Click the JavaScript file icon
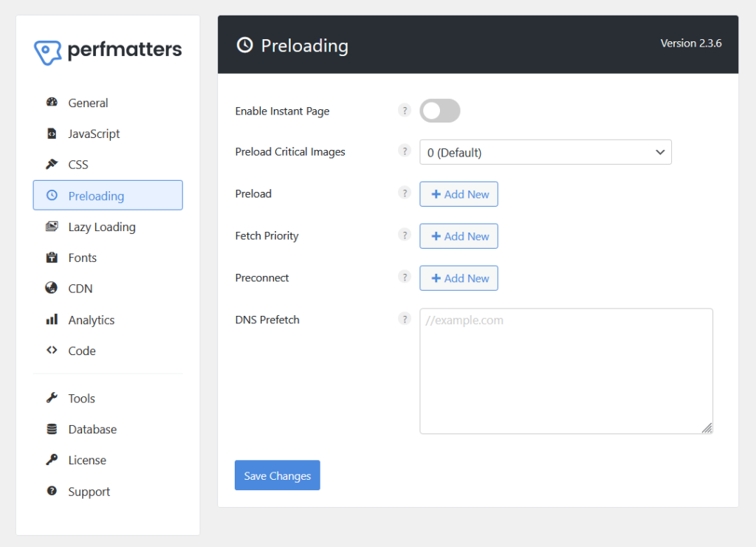 pyautogui.click(x=52, y=134)
